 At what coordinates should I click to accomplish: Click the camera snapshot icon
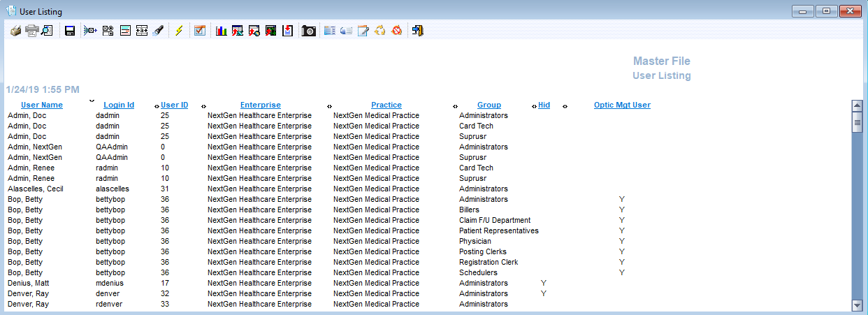pos(308,31)
